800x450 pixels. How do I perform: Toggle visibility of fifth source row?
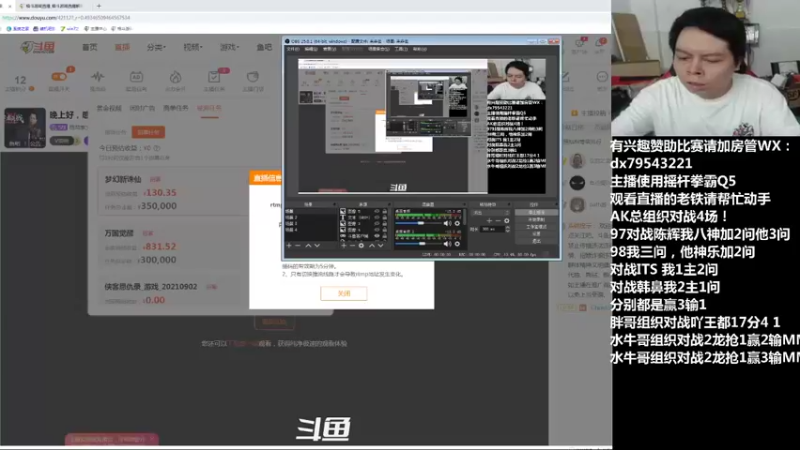377,236
